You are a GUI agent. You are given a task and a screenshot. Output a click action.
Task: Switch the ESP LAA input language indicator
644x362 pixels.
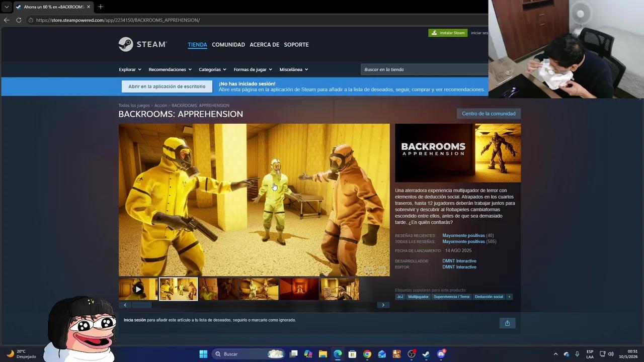tap(590, 354)
